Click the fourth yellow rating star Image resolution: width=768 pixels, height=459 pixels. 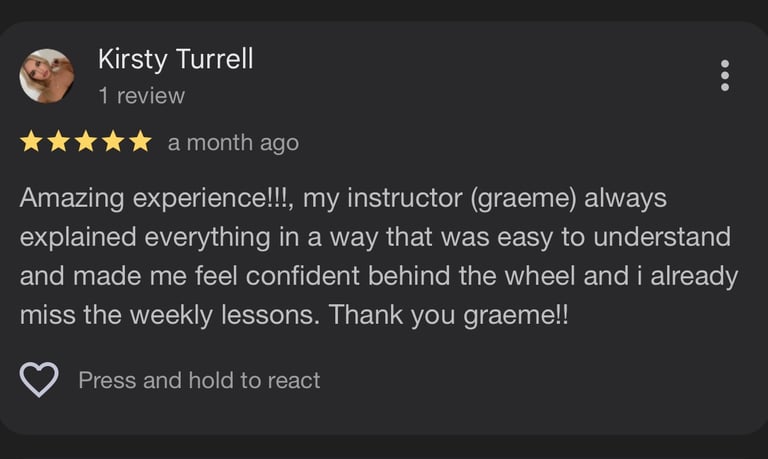(x=113, y=141)
